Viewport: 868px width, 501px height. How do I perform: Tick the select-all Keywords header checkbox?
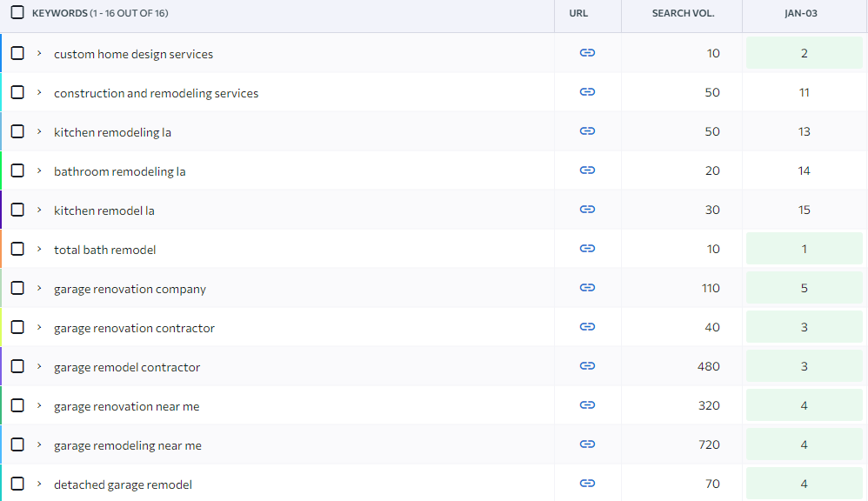(17, 12)
